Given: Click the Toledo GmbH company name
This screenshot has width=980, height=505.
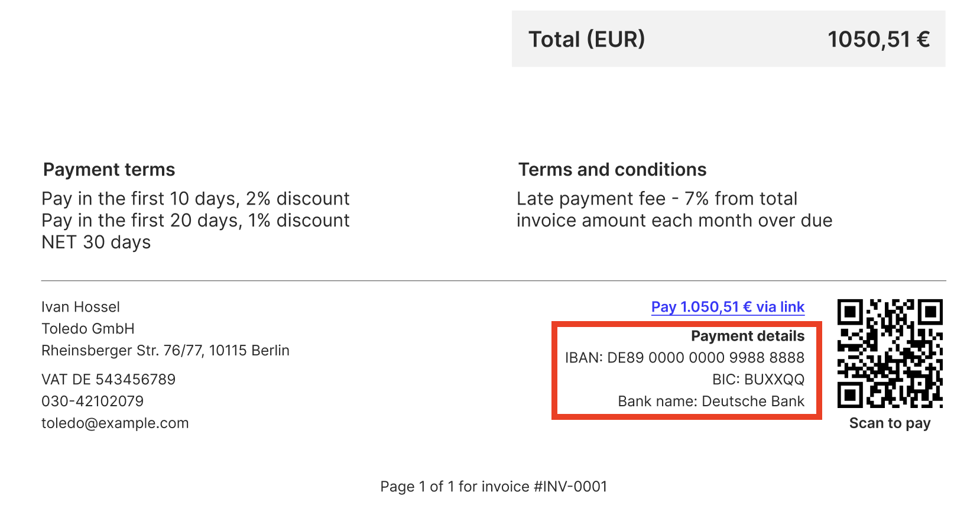Looking at the screenshot, I should (x=88, y=329).
